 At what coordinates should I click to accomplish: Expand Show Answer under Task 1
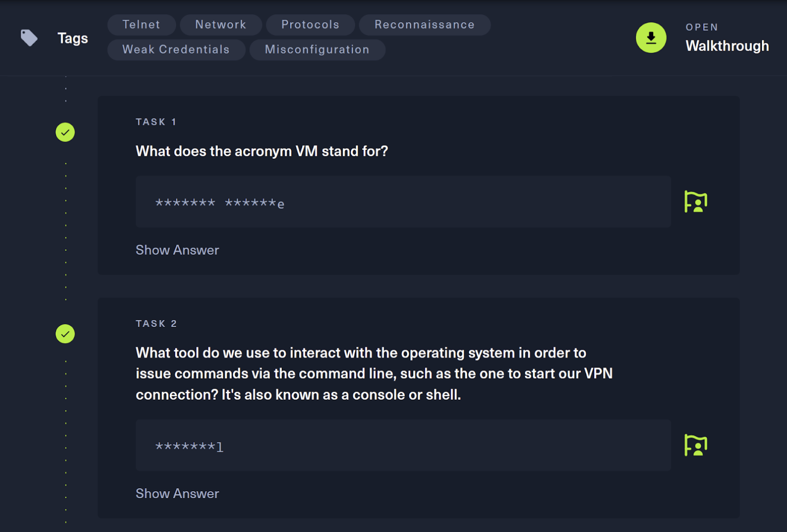177,250
